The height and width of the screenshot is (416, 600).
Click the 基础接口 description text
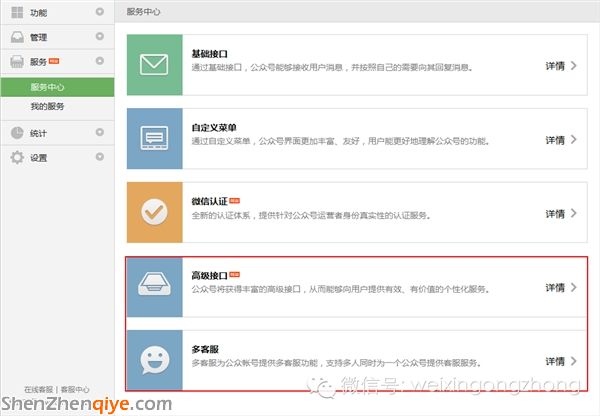click(333, 68)
